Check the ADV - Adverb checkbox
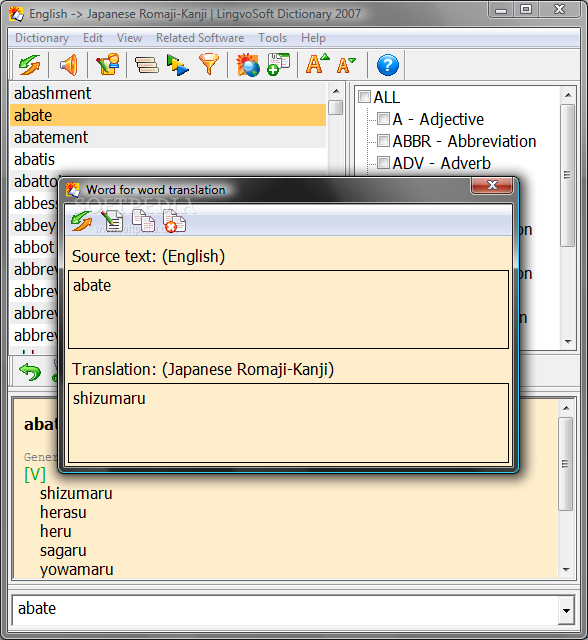The height and width of the screenshot is (640, 588). pos(383,163)
